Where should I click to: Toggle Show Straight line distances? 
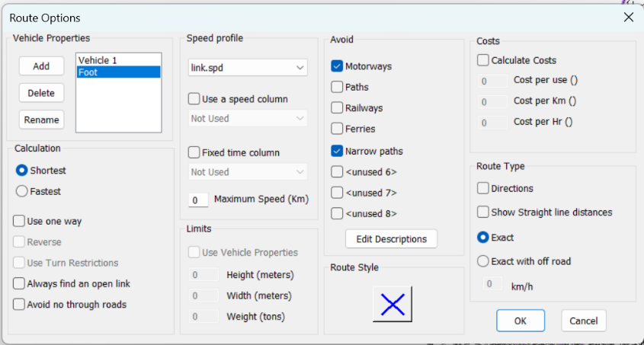coord(483,212)
